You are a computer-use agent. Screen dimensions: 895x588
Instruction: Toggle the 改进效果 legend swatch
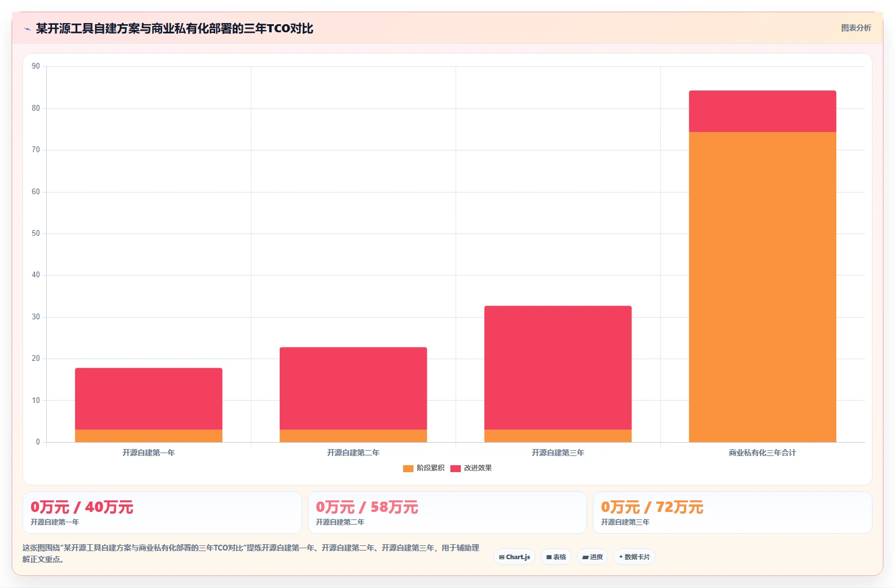(x=456, y=468)
